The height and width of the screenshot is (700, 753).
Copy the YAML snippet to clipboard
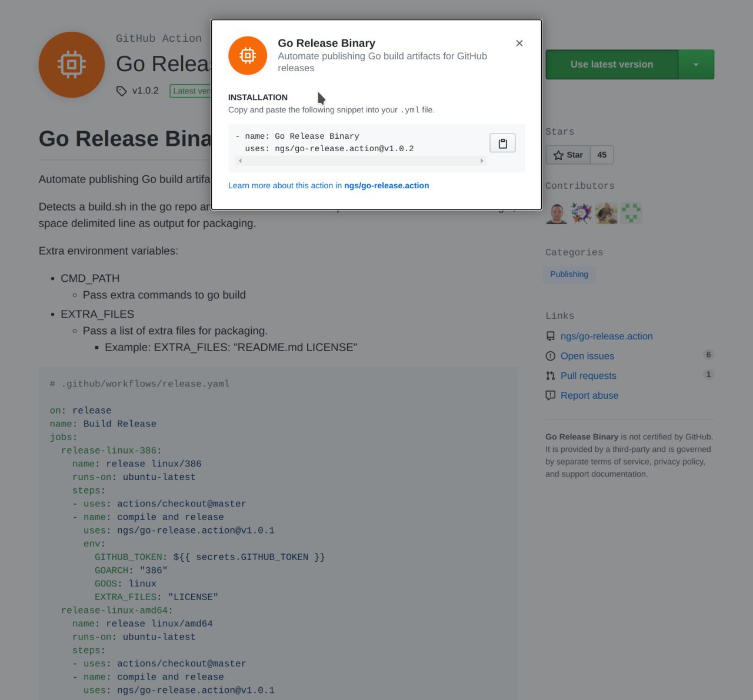pos(502,143)
